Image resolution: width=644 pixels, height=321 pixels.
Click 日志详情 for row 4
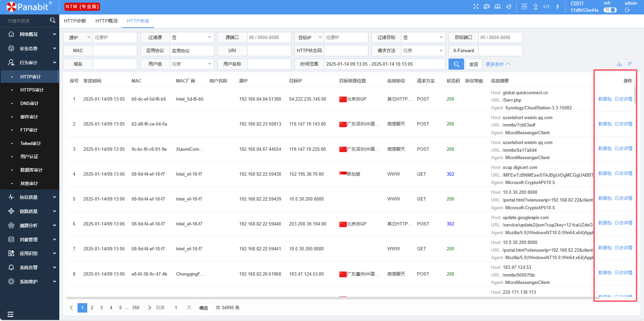click(623, 173)
